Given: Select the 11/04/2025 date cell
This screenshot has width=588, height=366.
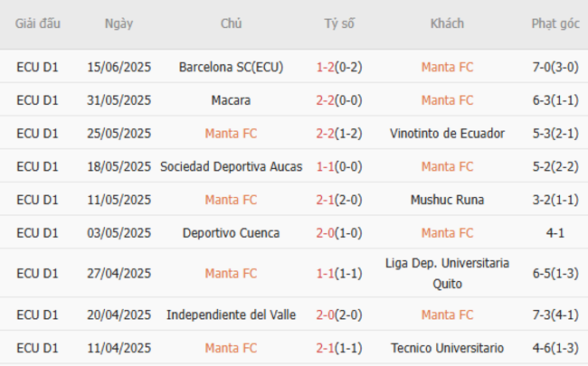Looking at the screenshot, I should pos(119,348).
